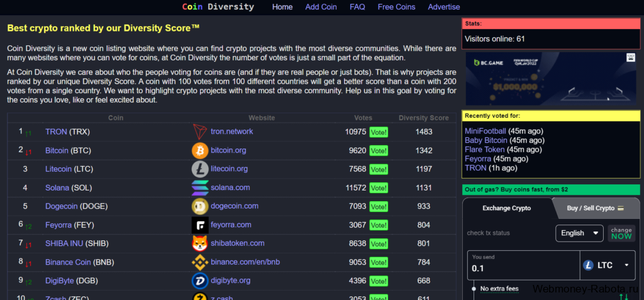Vote for Litecoin
644x300 pixels.
coord(379,169)
